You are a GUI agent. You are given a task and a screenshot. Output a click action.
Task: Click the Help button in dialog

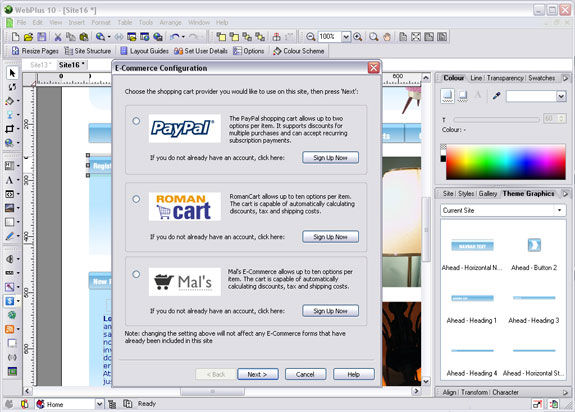(x=354, y=374)
